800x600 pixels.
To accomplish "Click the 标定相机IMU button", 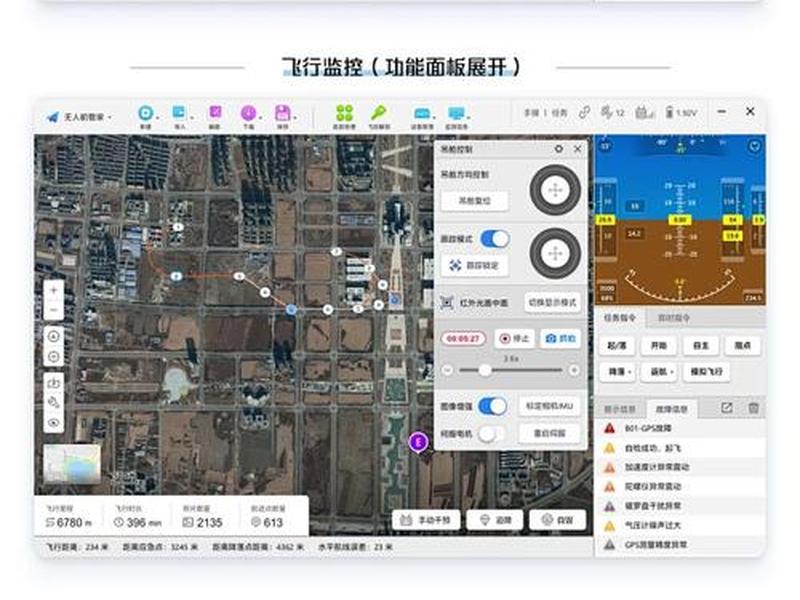I will [x=549, y=406].
